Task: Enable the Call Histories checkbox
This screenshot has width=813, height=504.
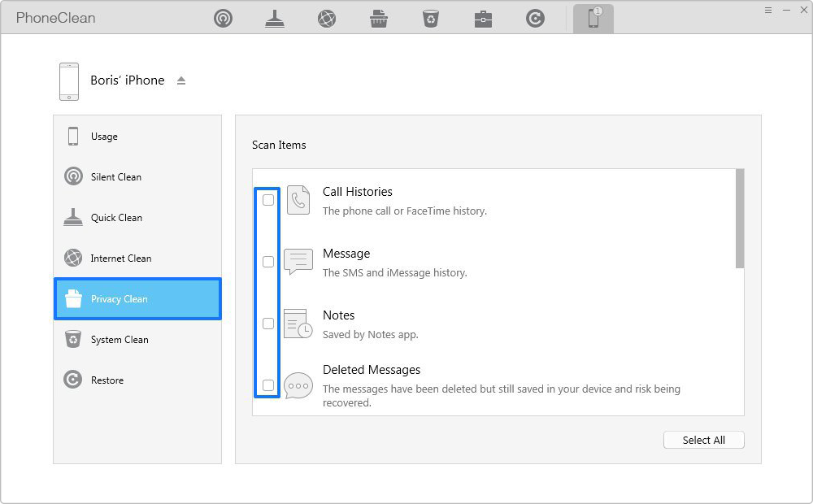Action: [268, 200]
